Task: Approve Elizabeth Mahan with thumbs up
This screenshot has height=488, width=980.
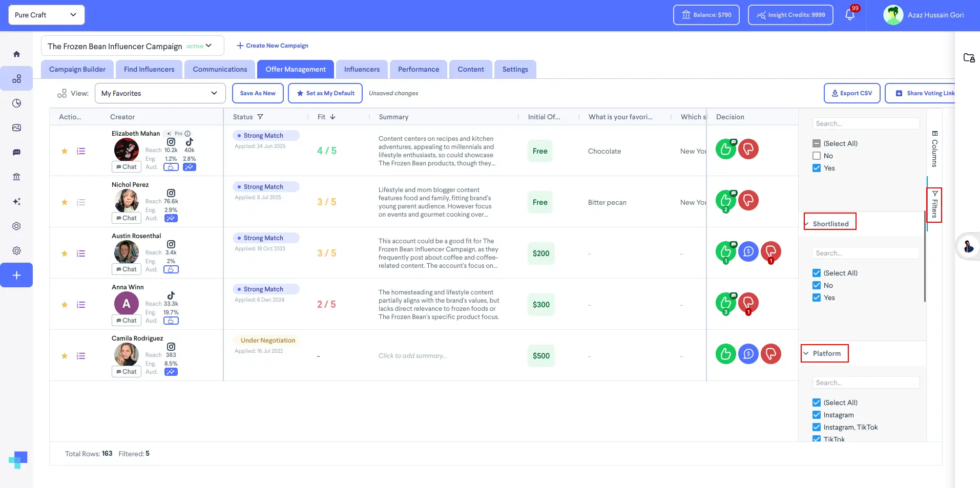Action: click(x=725, y=149)
